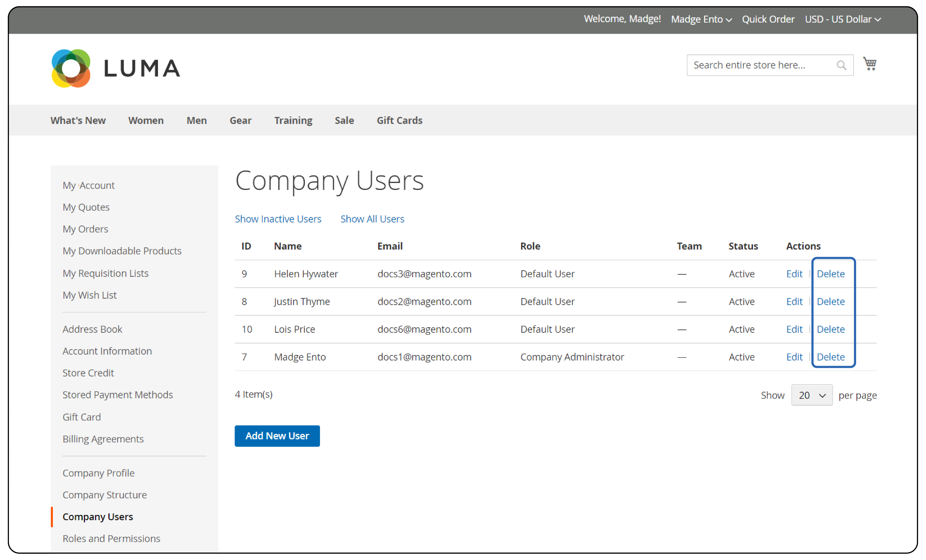The width and height of the screenshot is (926, 560).
Task: Open Roles and Permissions in sidebar
Action: pos(111,539)
